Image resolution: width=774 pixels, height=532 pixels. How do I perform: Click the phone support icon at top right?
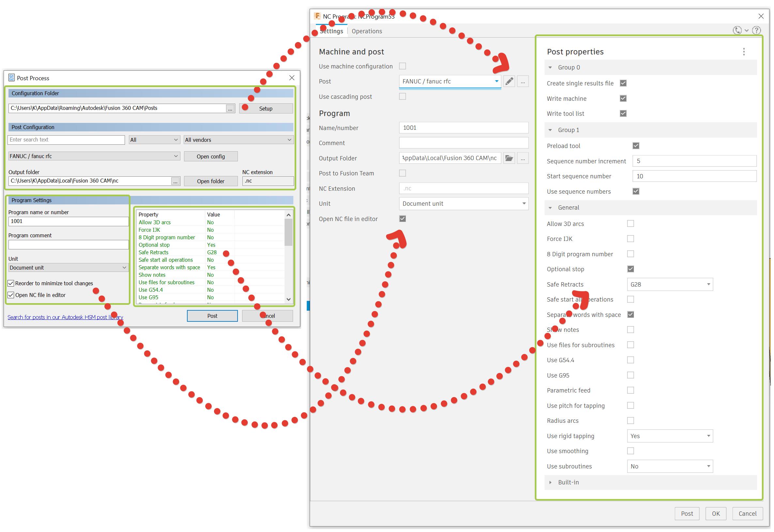pos(737,31)
